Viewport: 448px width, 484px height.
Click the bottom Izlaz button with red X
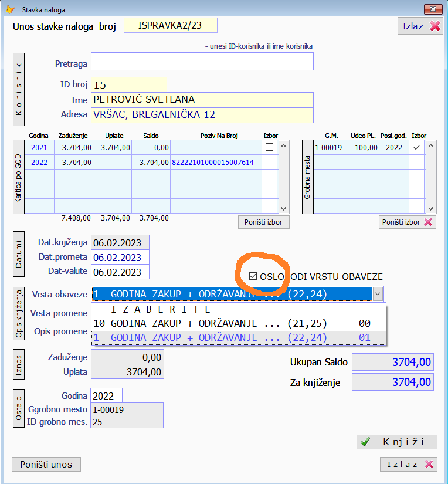pos(408,464)
